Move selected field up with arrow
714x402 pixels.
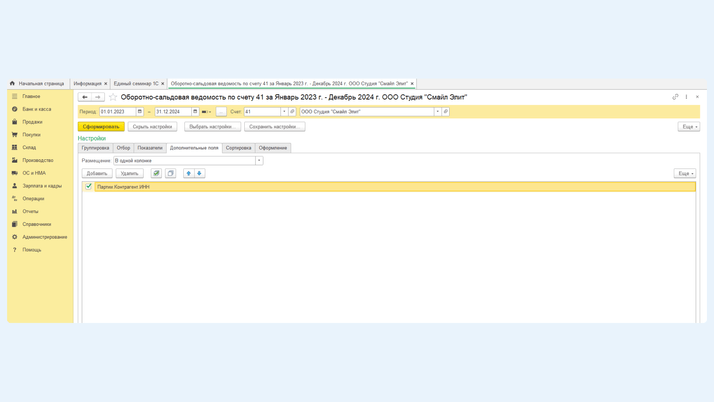(x=188, y=173)
